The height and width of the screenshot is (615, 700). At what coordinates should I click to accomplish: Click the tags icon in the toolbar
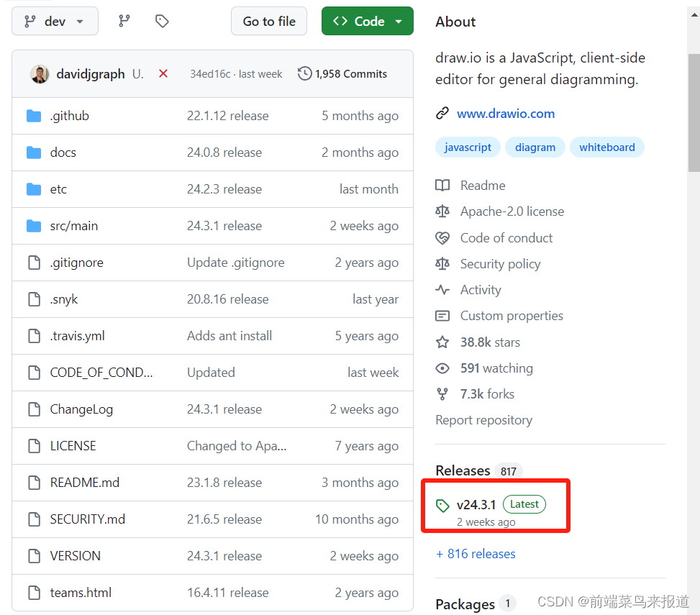pos(162,21)
